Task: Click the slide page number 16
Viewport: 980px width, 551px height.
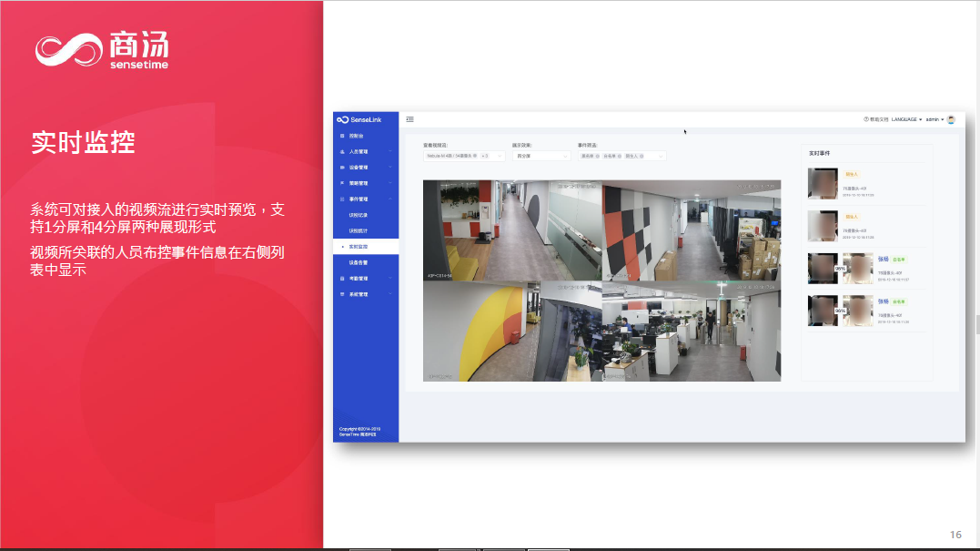Action: [x=955, y=535]
